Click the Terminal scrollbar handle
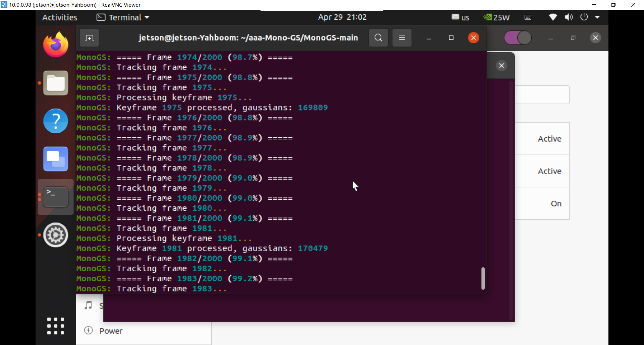Viewport: 644px width, 345px height. (x=483, y=278)
